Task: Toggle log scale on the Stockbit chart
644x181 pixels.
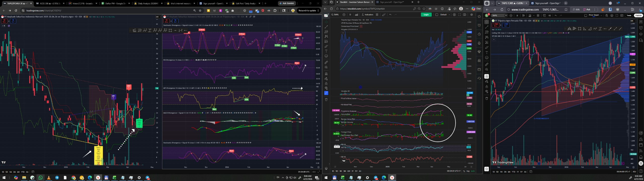Action: point(468,171)
